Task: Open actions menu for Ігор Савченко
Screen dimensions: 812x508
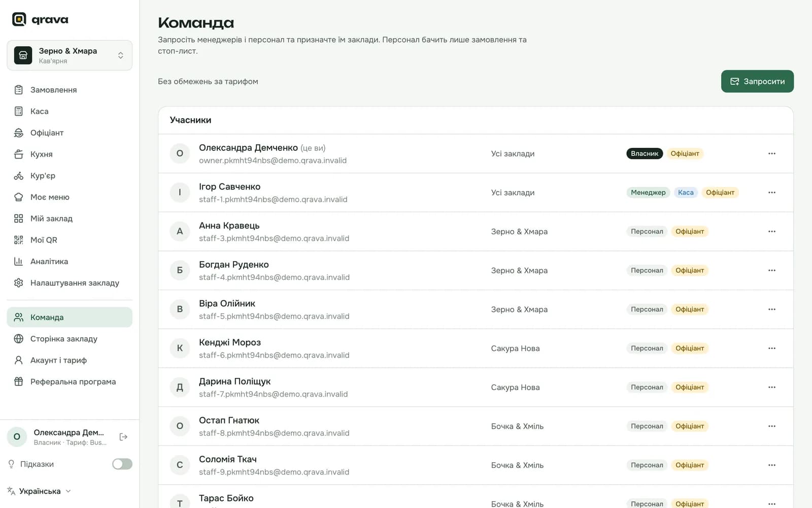Action: 772,193
